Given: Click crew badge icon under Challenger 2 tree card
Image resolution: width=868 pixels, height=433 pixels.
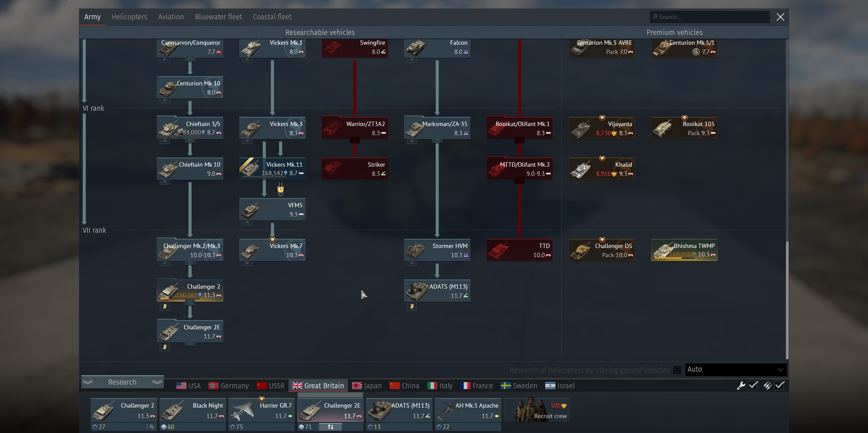Looking at the screenshot, I should coord(165,306).
